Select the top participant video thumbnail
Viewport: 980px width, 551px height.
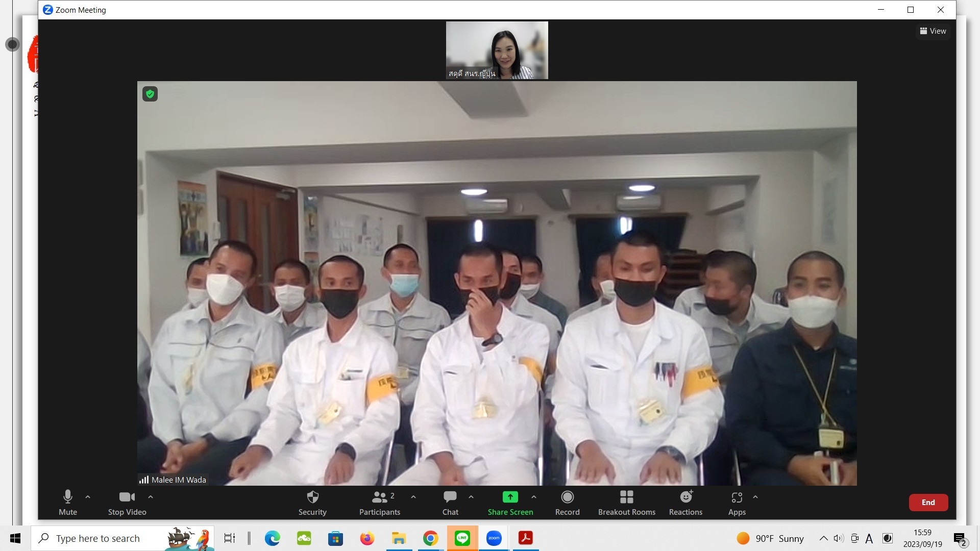[497, 50]
